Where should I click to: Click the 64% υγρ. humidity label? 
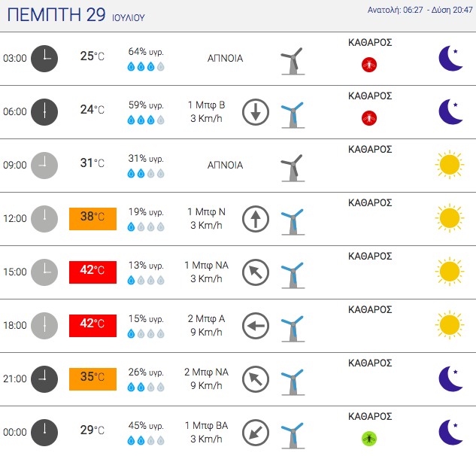tap(146, 52)
